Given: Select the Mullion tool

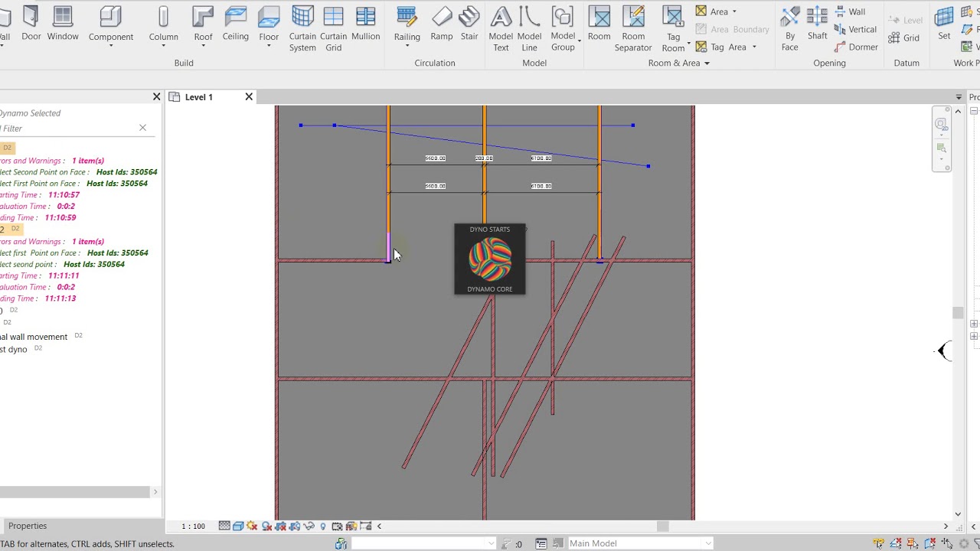Looking at the screenshot, I should tap(365, 24).
